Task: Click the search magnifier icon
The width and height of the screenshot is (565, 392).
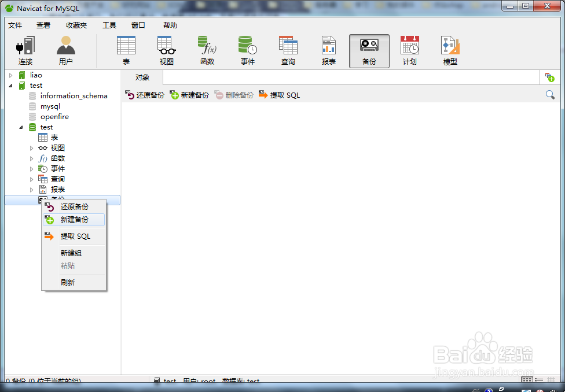Action: 550,95
